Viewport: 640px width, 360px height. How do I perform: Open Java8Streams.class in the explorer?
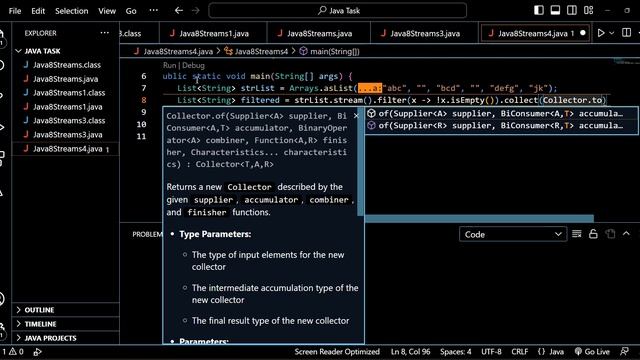[66, 65]
